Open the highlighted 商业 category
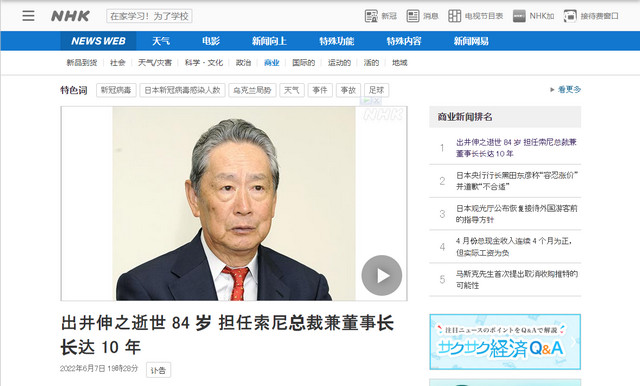 271,62
